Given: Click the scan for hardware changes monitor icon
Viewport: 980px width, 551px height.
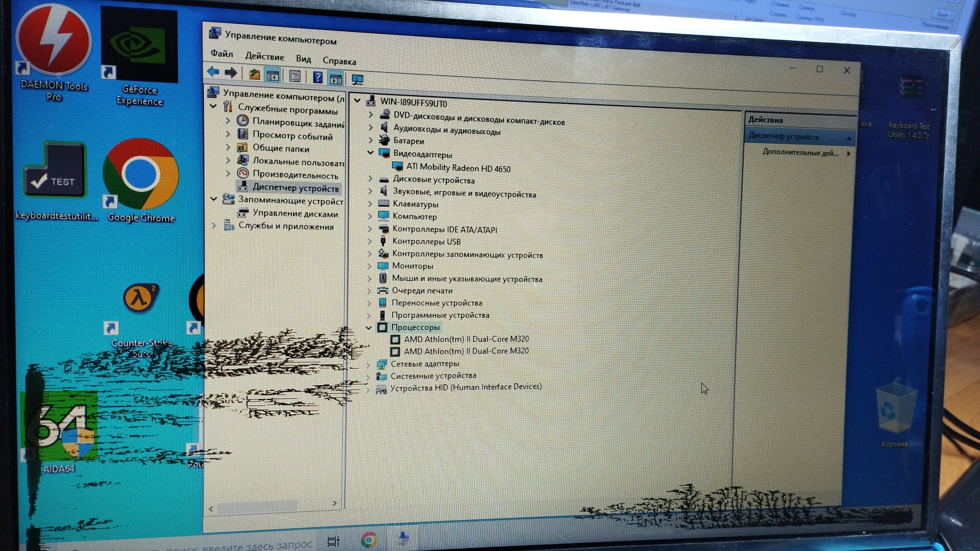Looking at the screenshot, I should point(357,80).
